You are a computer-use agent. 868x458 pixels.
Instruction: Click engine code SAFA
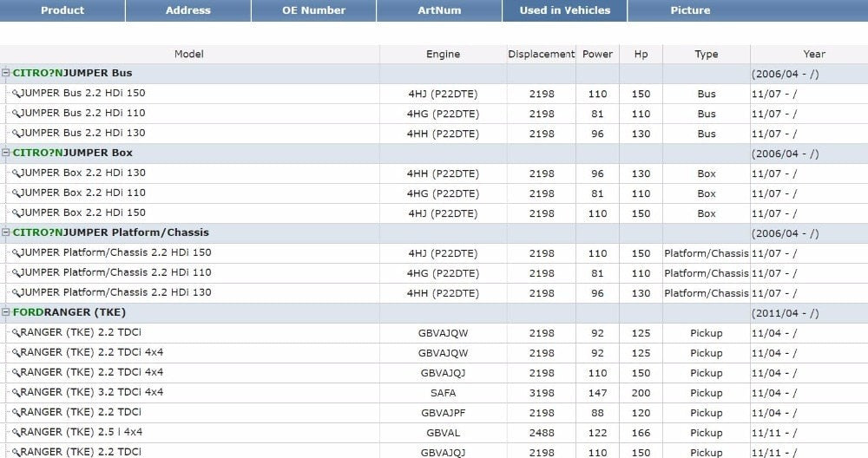[x=443, y=393]
